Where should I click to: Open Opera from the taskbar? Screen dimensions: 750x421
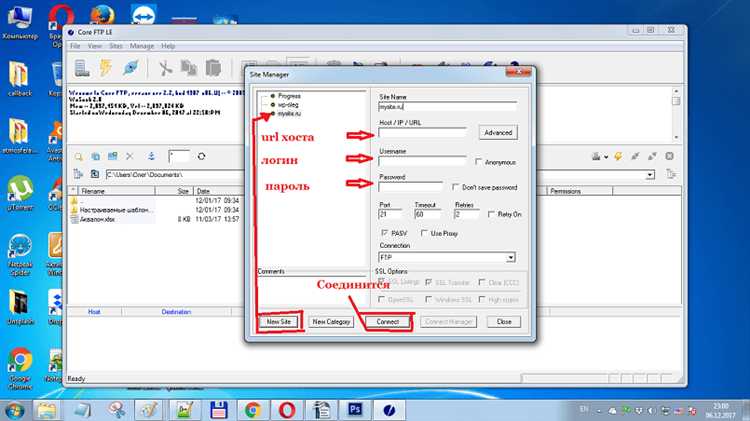(287, 410)
